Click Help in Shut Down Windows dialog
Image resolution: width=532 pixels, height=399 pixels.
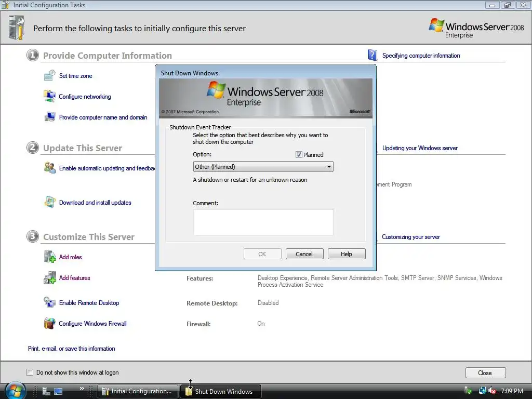(x=347, y=254)
